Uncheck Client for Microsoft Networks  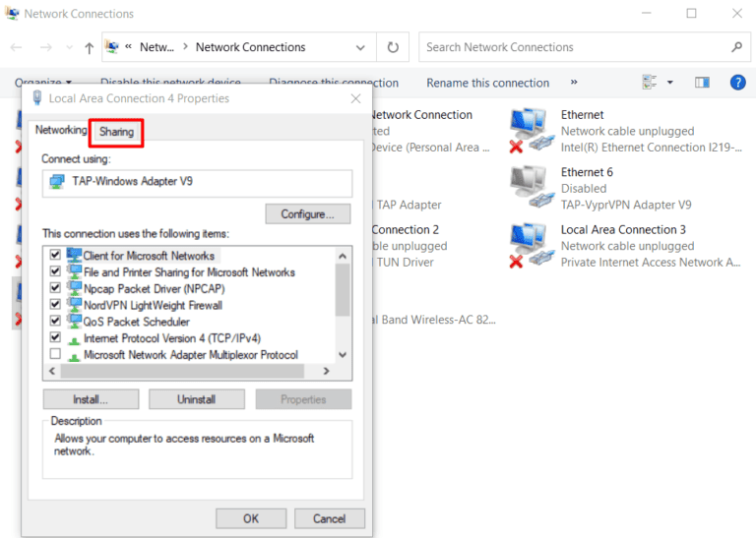55,255
